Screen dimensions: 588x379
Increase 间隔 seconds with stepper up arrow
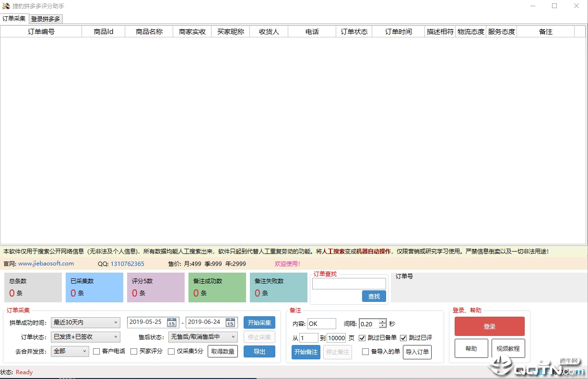(x=382, y=322)
